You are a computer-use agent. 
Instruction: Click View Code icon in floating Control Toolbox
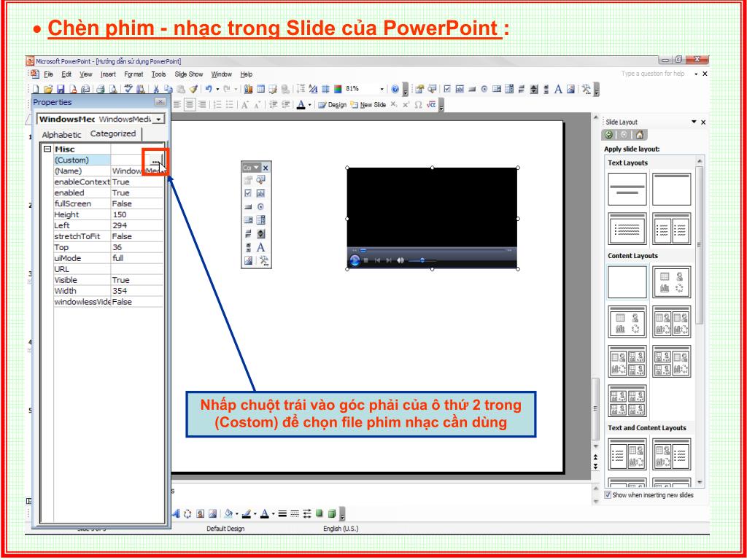260,179
